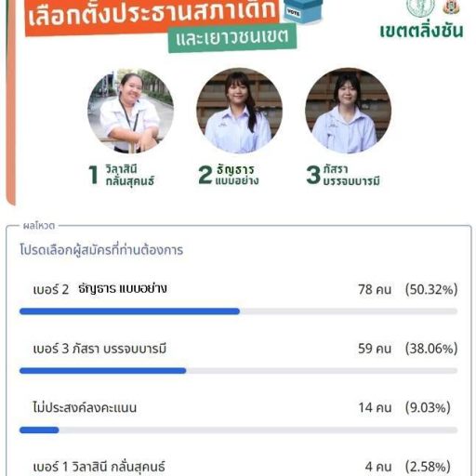Click the round green seal logo
The width and height of the screenshot is (476, 476).
pyautogui.click(x=420, y=7)
